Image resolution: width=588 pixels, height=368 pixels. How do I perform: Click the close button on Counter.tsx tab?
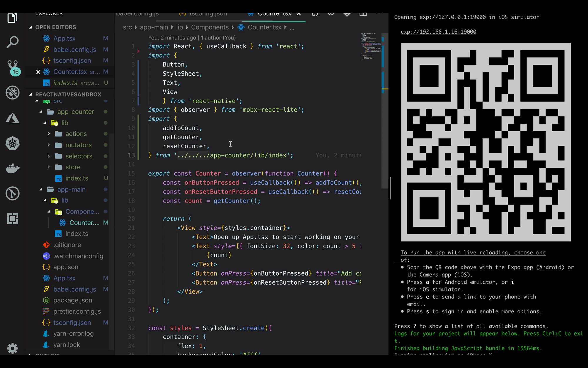(x=298, y=14)
